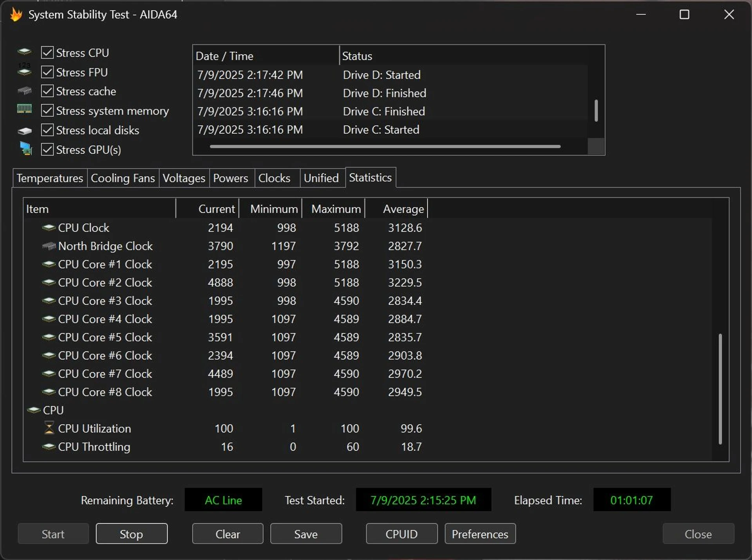Image resolution: width=752 pixels, height=560 pixels.
Task: Toggle the Stress cache checkbox
Action: [x=47, y=91]
